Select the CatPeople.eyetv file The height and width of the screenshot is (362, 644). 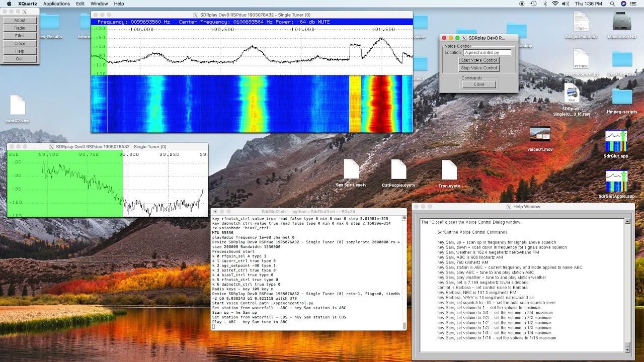click(x=398, y=170)
